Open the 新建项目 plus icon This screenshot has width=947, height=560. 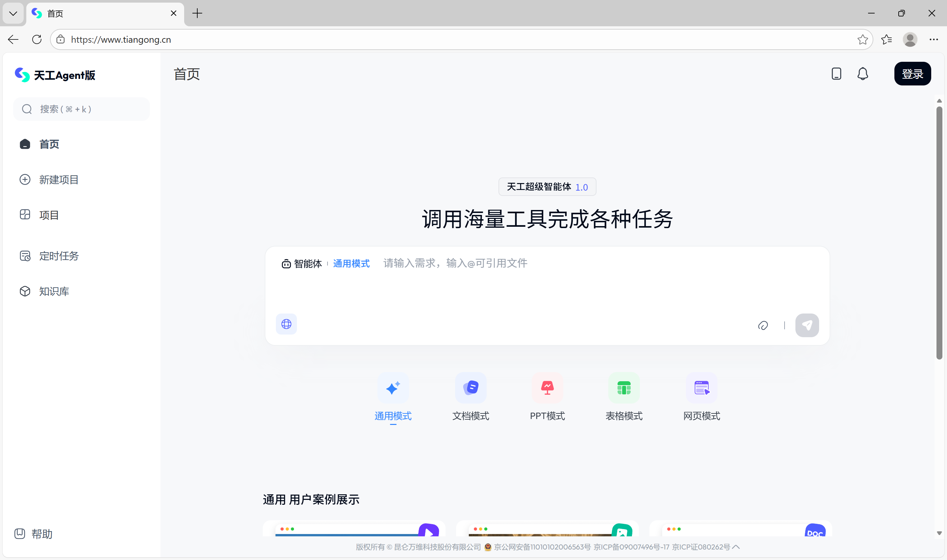(25, 179)
